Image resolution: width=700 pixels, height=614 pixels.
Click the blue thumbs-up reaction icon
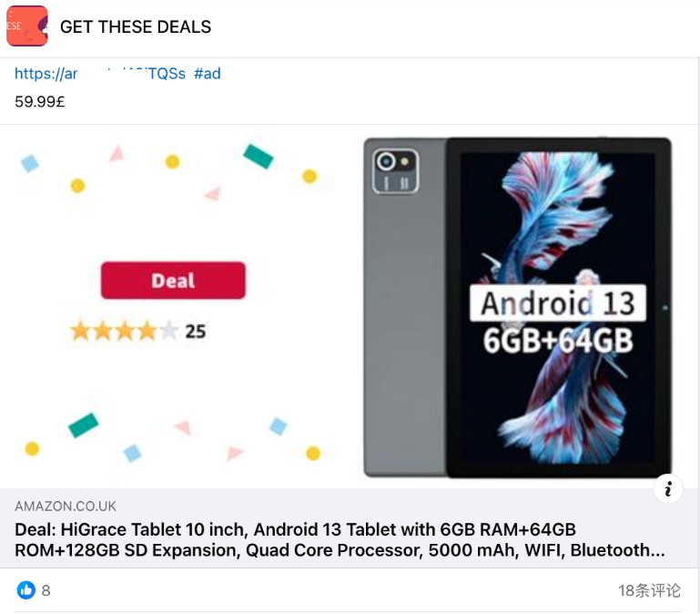[25, 590]
